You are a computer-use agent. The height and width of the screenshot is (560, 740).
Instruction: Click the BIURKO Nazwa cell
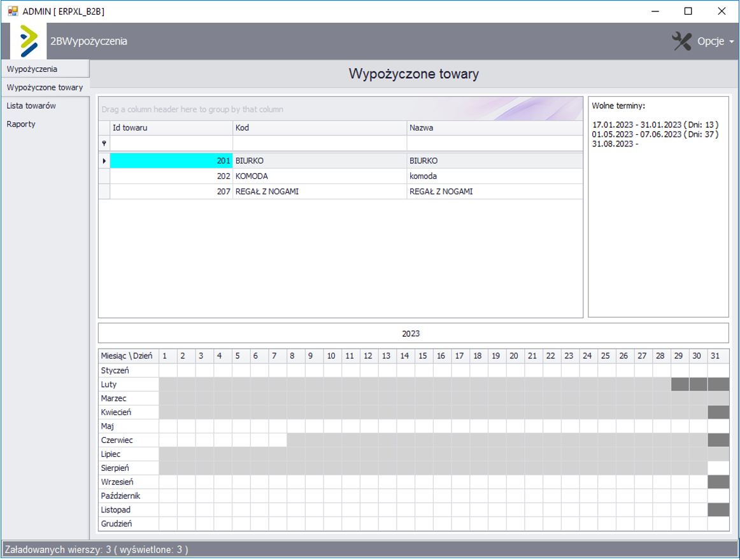click(495, 161)
